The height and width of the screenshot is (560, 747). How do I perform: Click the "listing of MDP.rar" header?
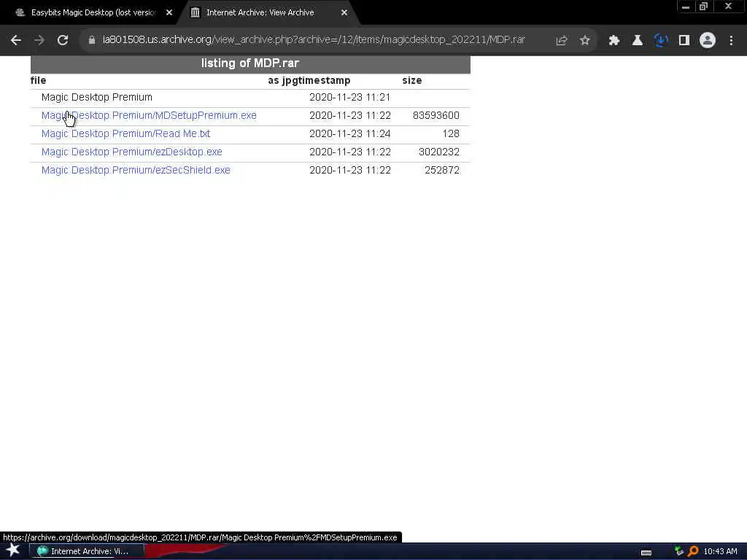tap(250, 63)
